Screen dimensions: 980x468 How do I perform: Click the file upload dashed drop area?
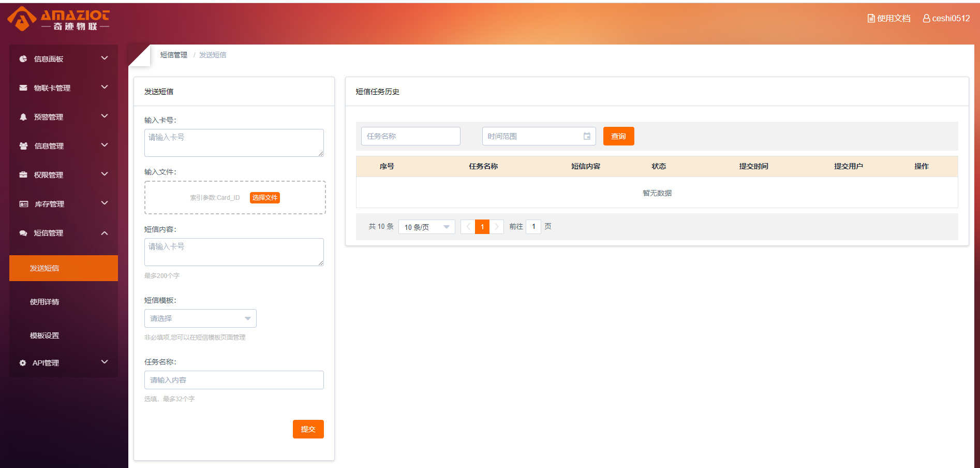pyautogui.click(x=235, y=197)
